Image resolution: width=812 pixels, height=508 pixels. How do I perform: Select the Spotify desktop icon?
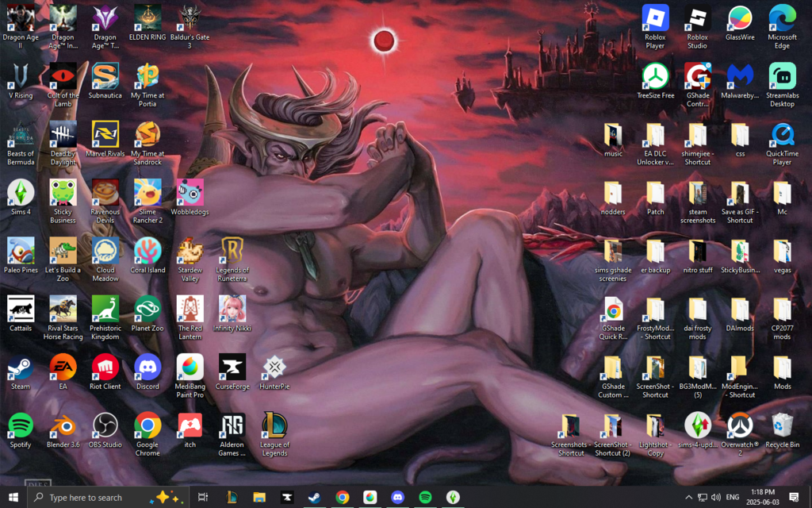tap(21, 429)
